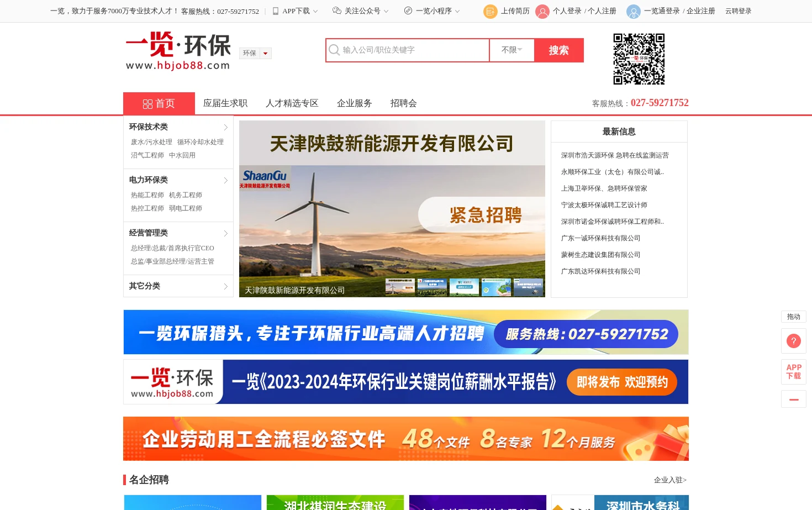The width and height of the screenshot is (812, 510).
Task: Click the grid icon on 首页 tab
Action: pos(147,104)
